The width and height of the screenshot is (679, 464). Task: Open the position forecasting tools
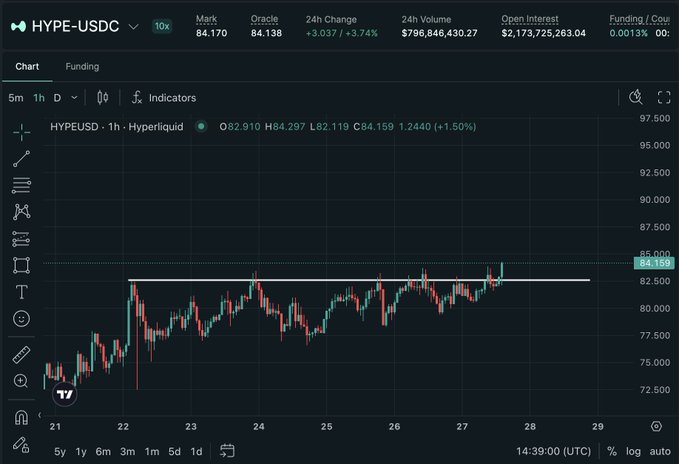pyautogui.click(x=21, y=239)
